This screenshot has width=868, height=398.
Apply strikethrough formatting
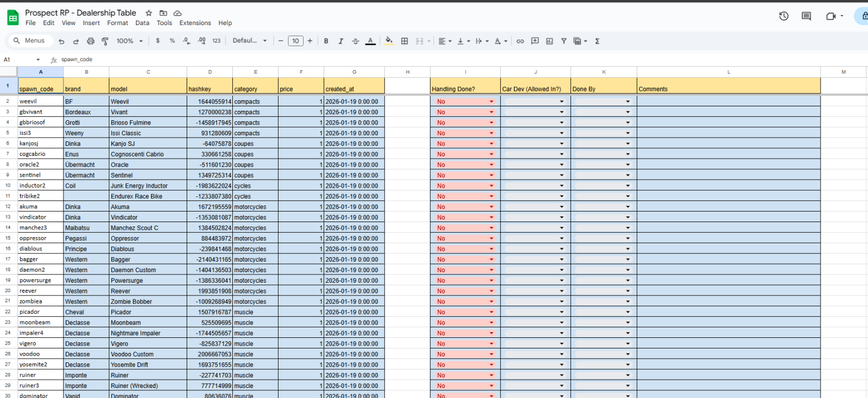[x=355, y=41]
